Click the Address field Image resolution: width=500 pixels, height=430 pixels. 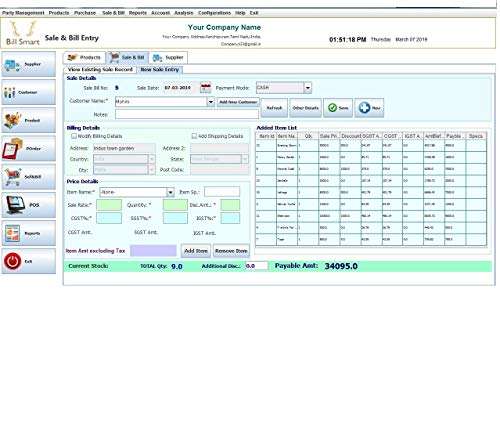coord(124,148)
